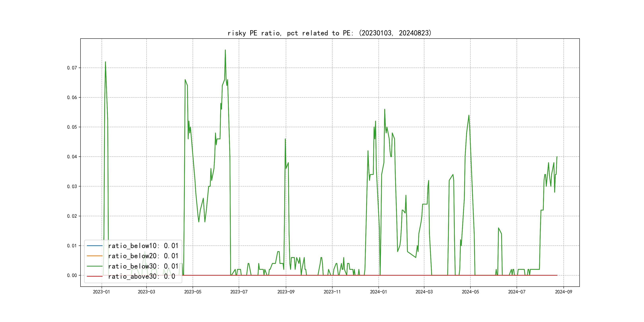Click the chart title risky PE ratio
The height and width of the screenshot is (322, 644).
pos(329,33)
